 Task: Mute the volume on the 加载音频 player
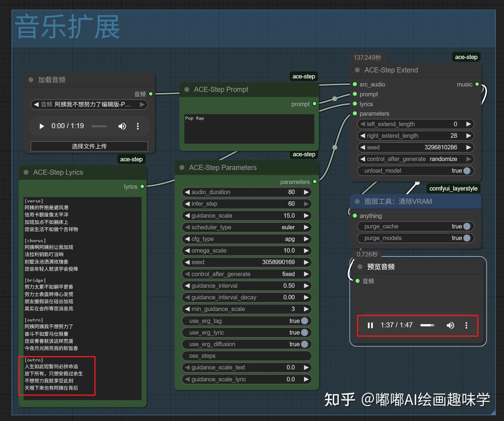tap(122, 126)
